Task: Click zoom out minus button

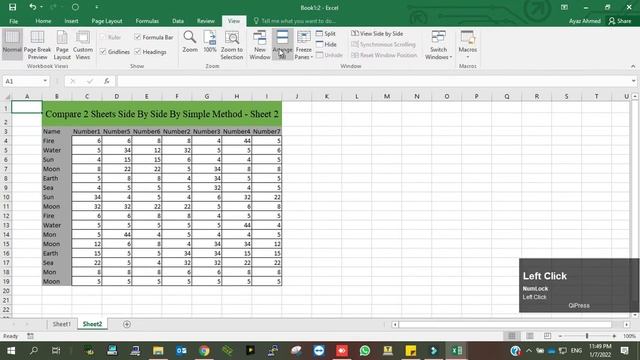Action: (560, 336)
